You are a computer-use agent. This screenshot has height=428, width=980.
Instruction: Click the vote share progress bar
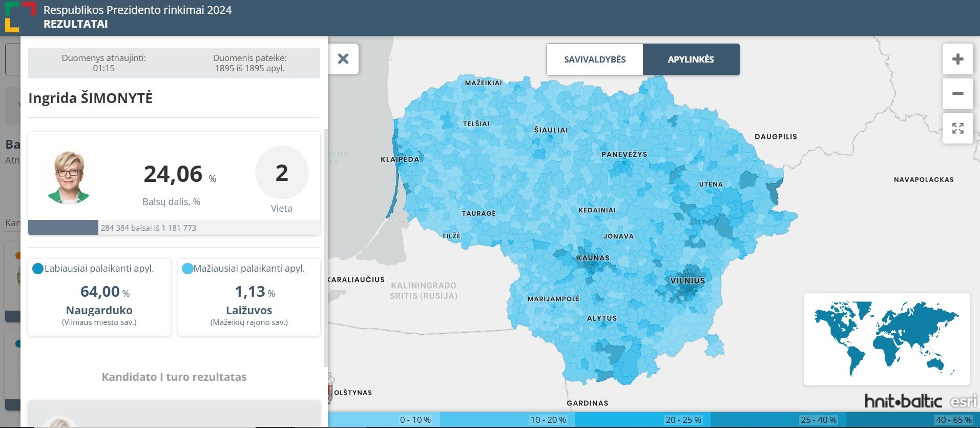tap(174, 228)
